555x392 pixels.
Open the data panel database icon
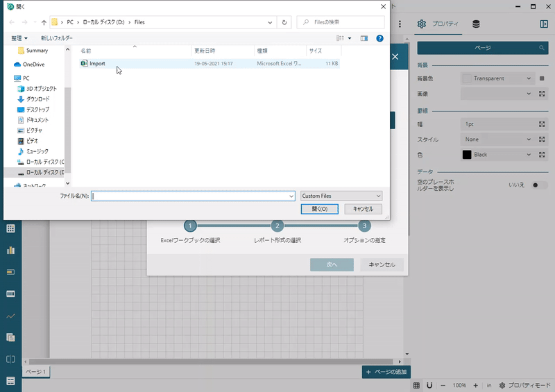point(476,24)
